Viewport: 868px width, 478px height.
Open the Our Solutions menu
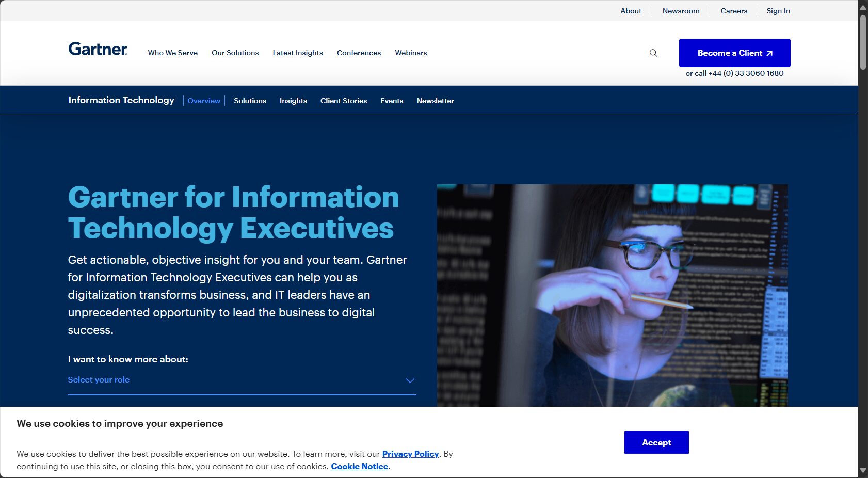point(235,53)
